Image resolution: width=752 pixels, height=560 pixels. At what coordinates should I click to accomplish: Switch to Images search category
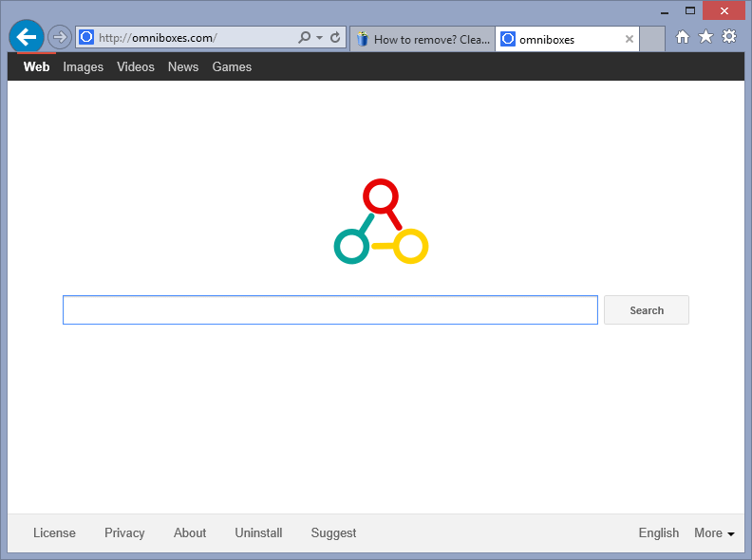click(x=83, y=67)
